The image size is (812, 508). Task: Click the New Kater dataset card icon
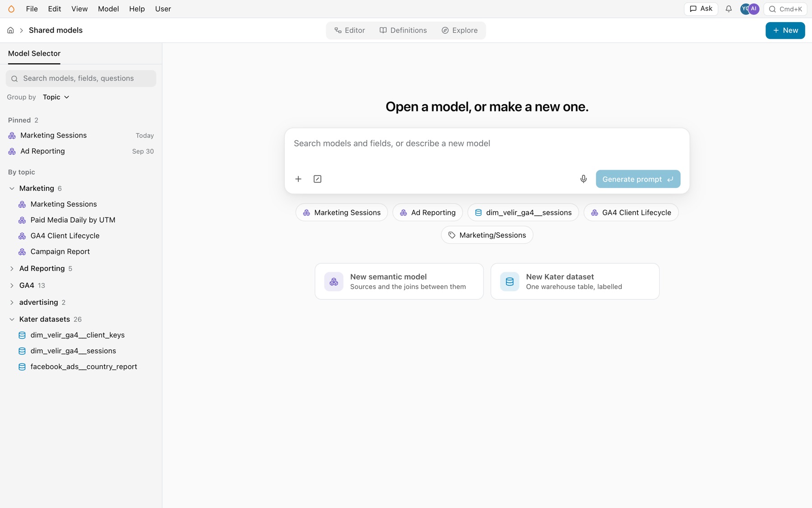click(510, 281)
